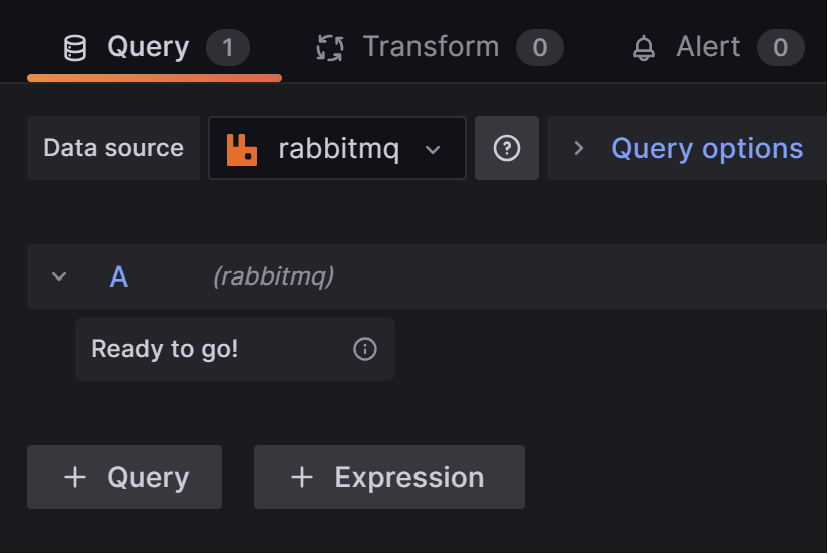
Task: Select the Query tab
Action: tap(154, 48)
